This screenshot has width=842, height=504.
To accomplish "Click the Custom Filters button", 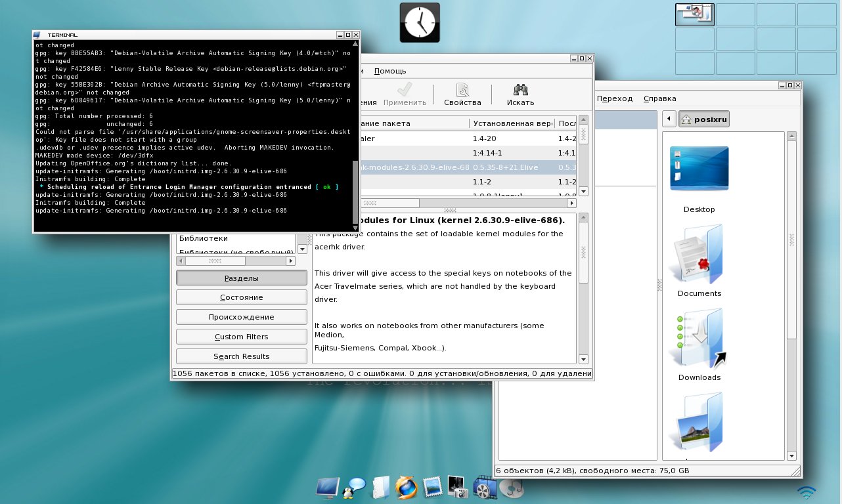I will pos(241,337).
